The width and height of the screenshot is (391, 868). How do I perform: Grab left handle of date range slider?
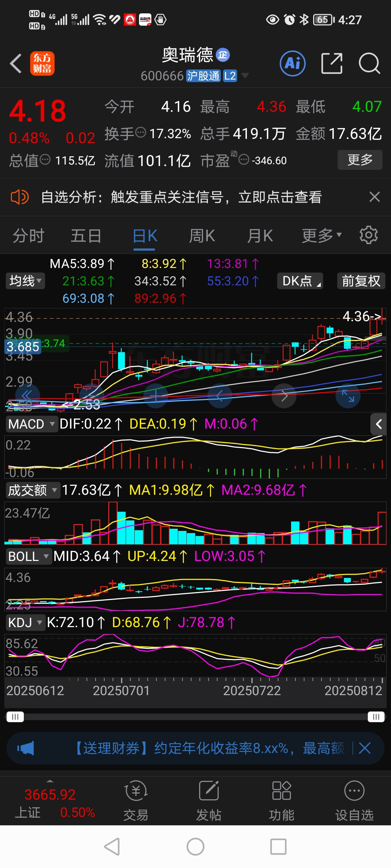pyautogui.click(x=15, y=717)
